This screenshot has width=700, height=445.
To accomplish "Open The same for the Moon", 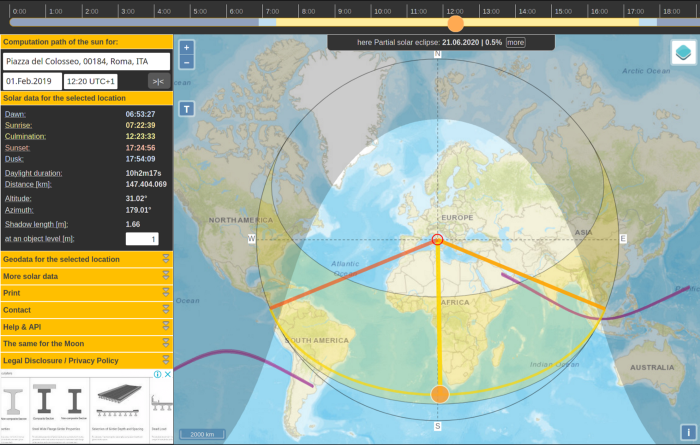I will 87,344.
